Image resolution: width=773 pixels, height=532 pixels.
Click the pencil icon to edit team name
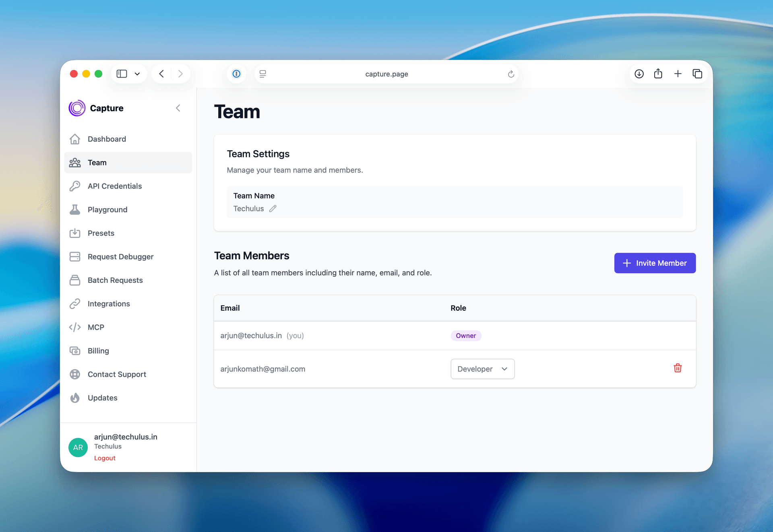[x=273, y=208]
